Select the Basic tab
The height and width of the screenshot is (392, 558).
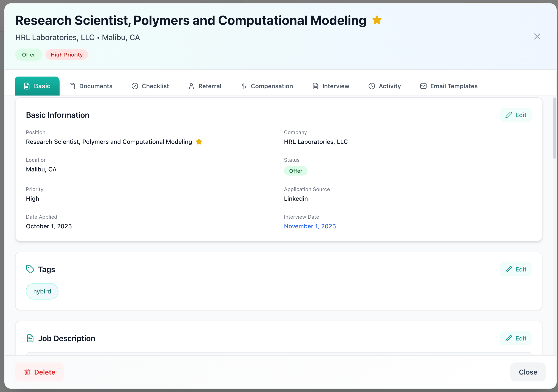coord(37,86)
